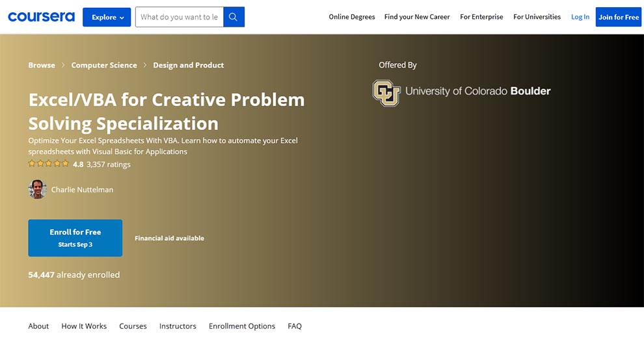644x343 pixels.
Task: Click the Financial aid available link
Action: (x=169, y=238)
